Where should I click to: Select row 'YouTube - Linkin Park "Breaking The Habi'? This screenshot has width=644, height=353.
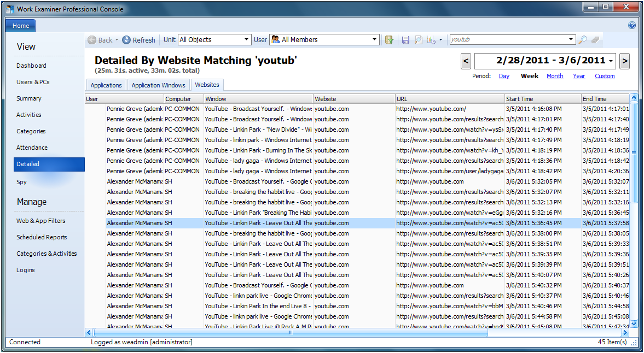click(x=357, y=213)
